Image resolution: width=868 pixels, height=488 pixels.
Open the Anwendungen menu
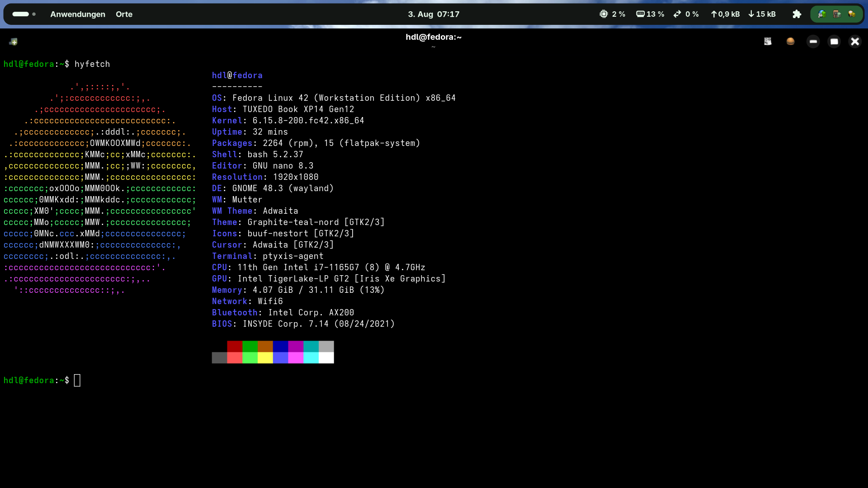(78, 14)
